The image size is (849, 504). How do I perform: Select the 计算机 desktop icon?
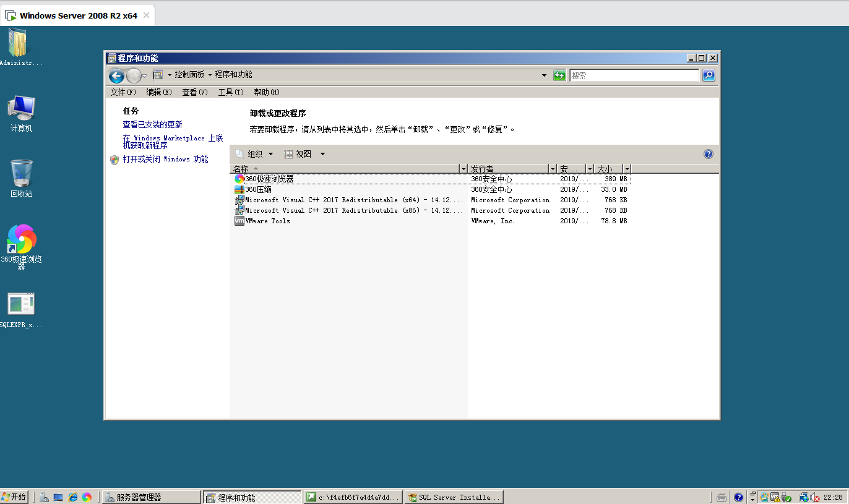(21, 114)
